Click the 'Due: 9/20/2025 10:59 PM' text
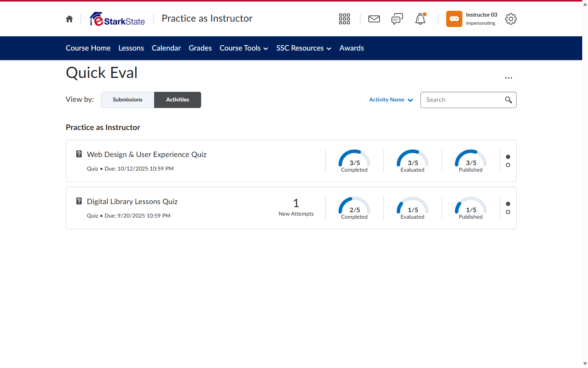 pos(138,216)
